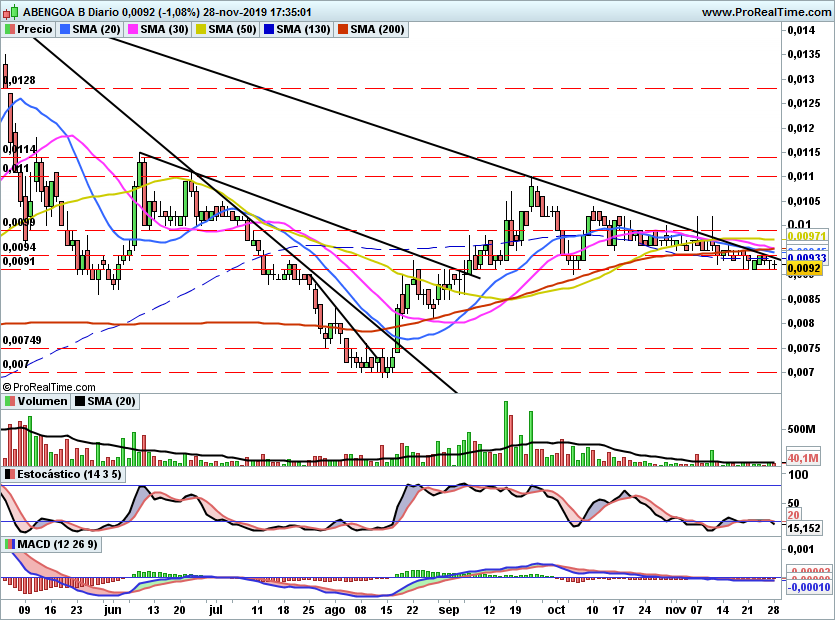Click the SMA (20) price legend label

tap(96, 29)
